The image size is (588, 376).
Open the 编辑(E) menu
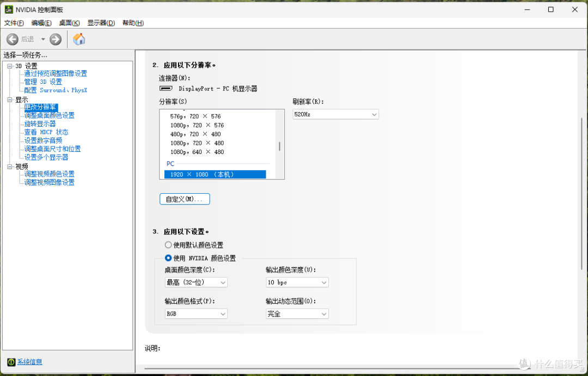41,23
